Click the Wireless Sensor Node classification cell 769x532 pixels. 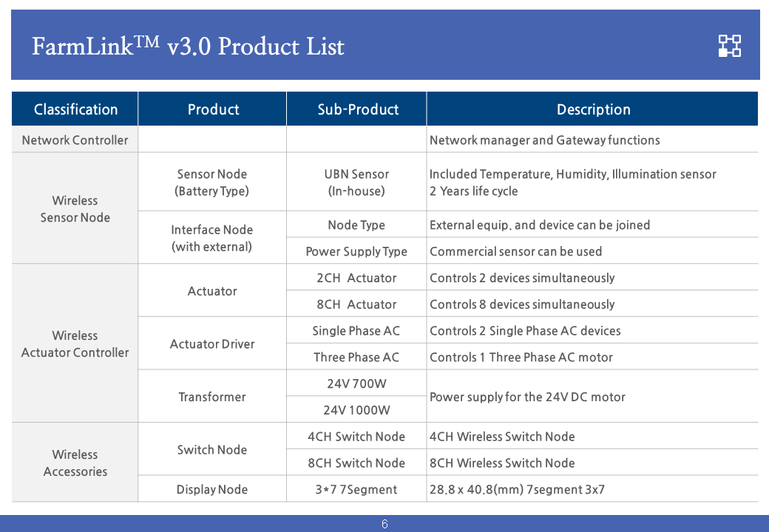point(75,209)
